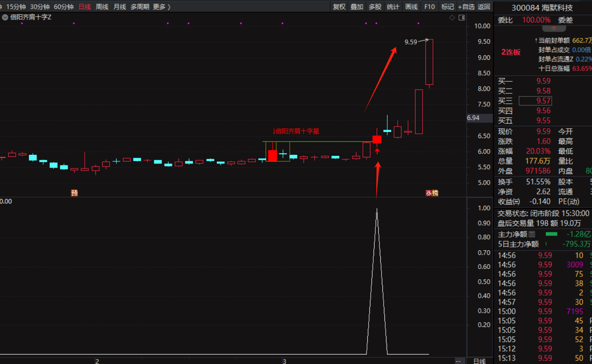The image size is (592, 364).
Task: Click the pin icon beside 当前封单额
Action: click(536, 41)
